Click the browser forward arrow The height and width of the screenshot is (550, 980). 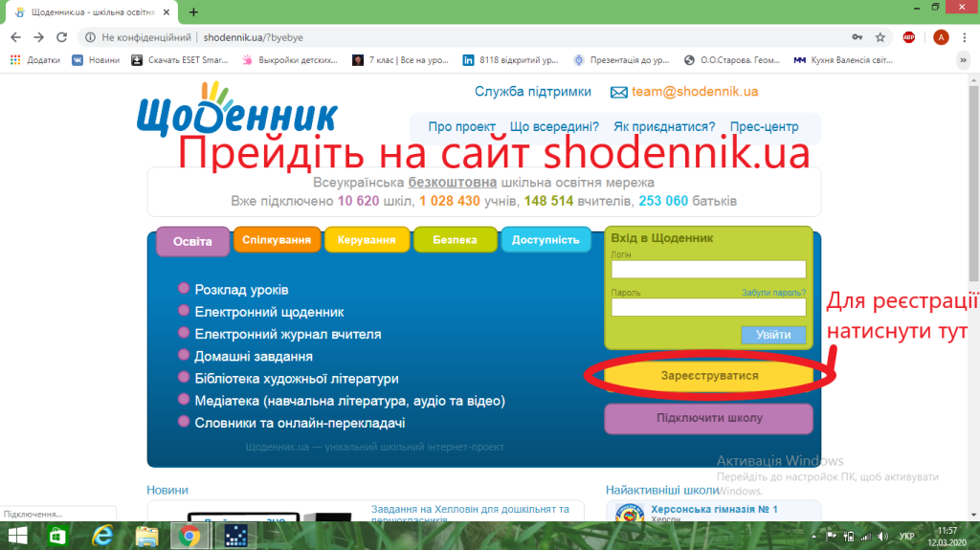[x=38, y=37]
